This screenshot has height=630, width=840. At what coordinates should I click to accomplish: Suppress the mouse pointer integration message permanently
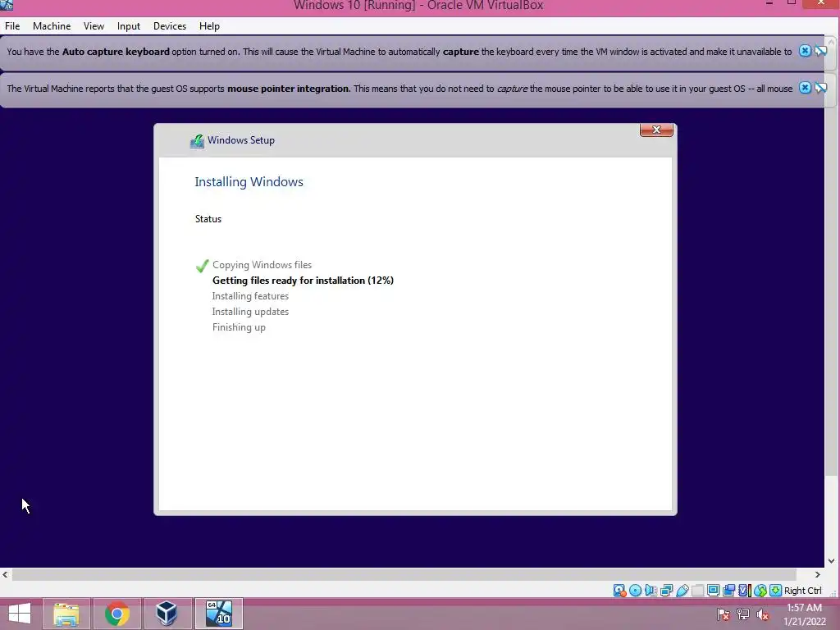(x=820, y=88)
